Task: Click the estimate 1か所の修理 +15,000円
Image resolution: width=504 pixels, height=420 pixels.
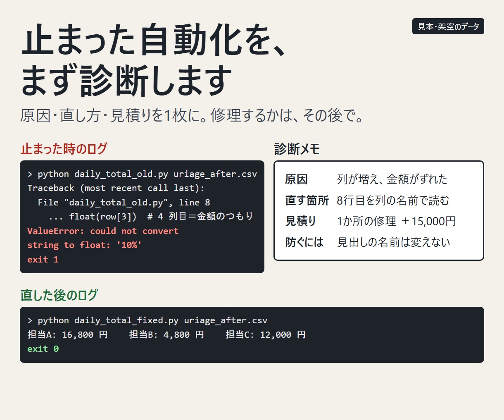Action: [x=396, y=221]
